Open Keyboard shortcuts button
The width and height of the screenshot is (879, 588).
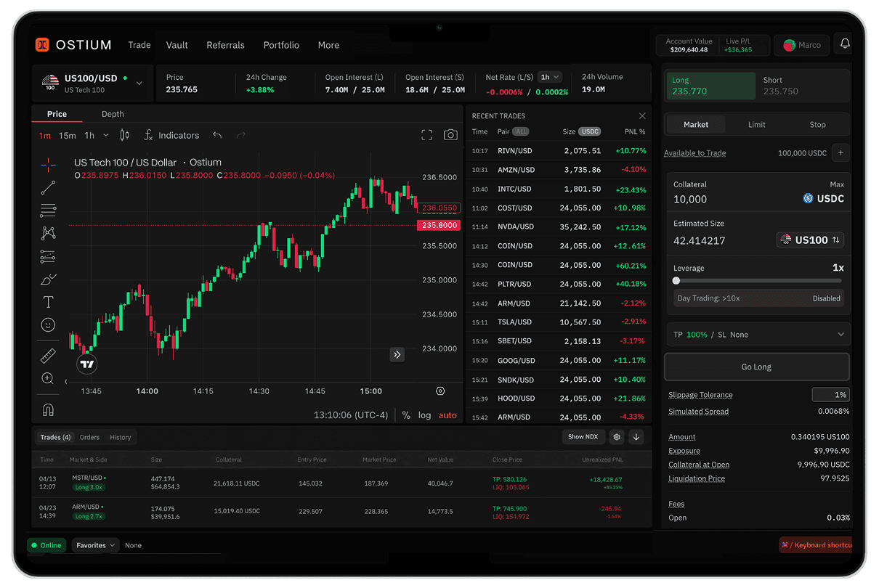(814, 545)
